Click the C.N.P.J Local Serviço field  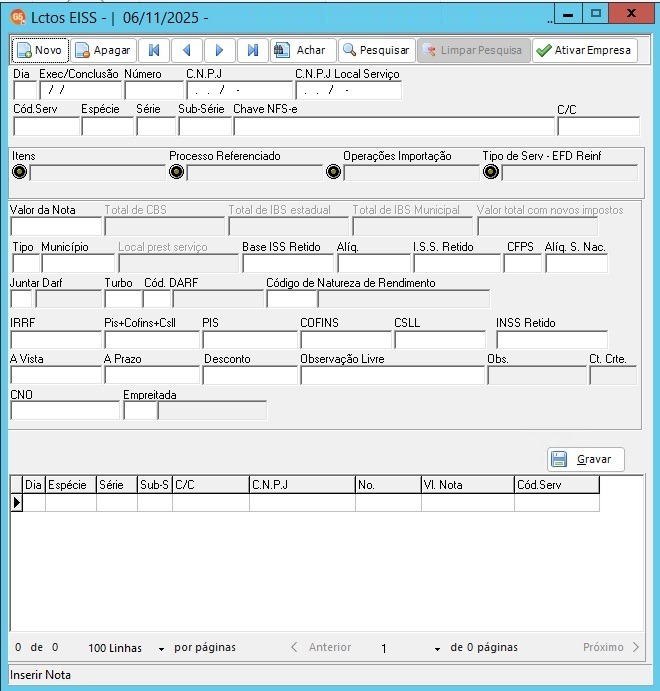coord(349,90)
